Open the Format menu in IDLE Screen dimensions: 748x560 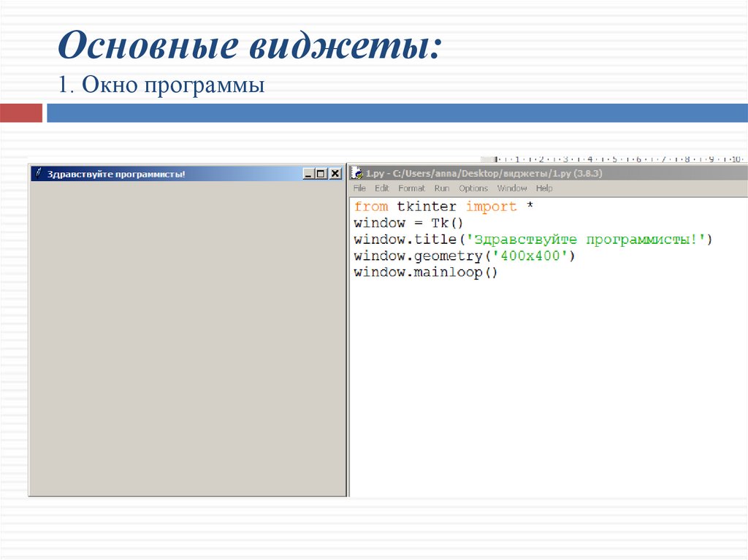click(x=411, y=188)
